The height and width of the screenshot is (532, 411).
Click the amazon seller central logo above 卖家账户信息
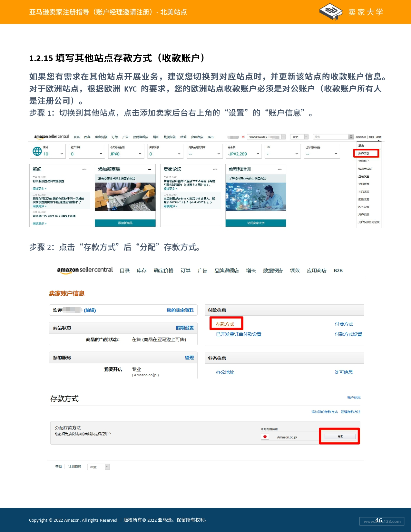coord(85,270)
